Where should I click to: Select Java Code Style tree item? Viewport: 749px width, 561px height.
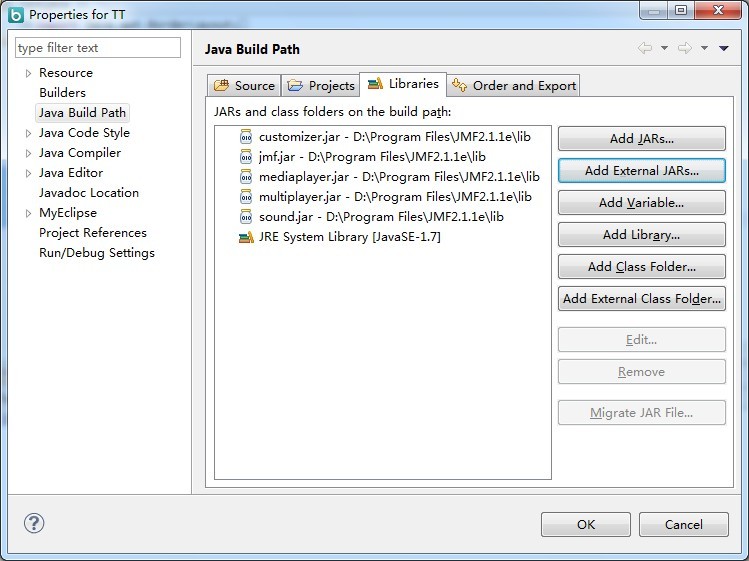(x=84, y=133)
